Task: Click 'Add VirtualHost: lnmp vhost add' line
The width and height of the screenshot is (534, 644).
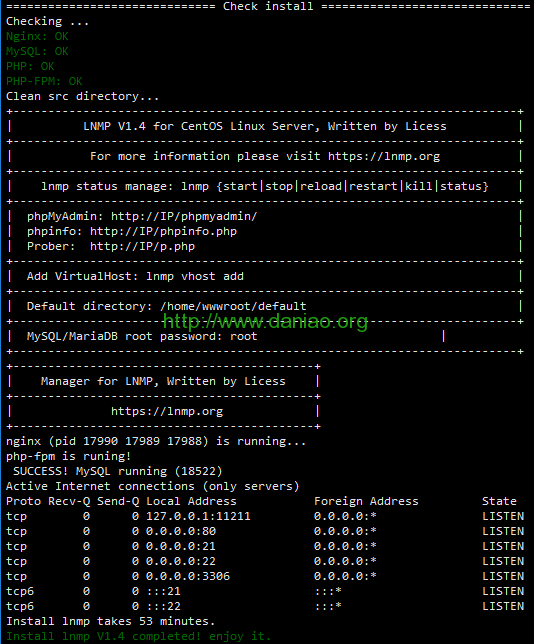Action: [135, 276]
